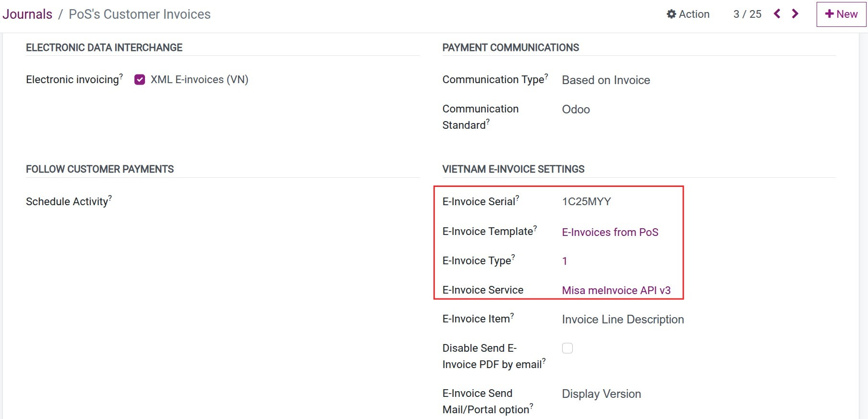Image resolution: width=868 pixels, height=419 pixels.
Task: Show help tooltip for E-Invoice Template
Action: pos(535,228)
